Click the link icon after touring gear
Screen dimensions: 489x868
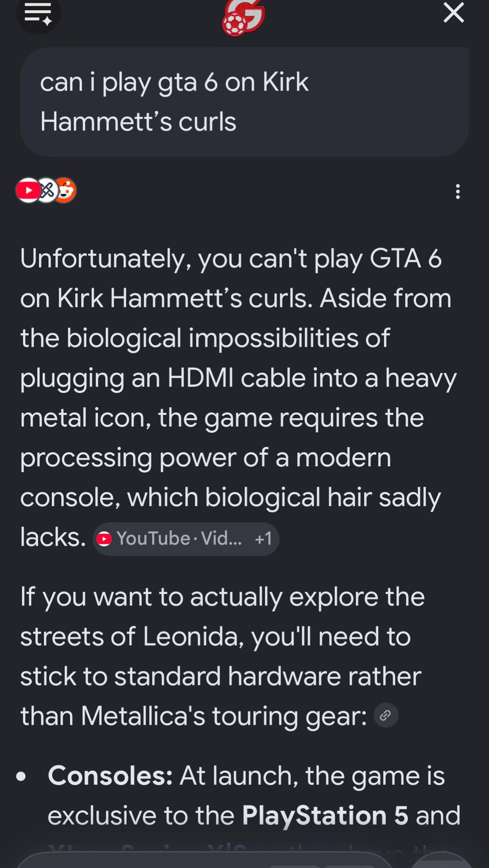pos(386,715)
